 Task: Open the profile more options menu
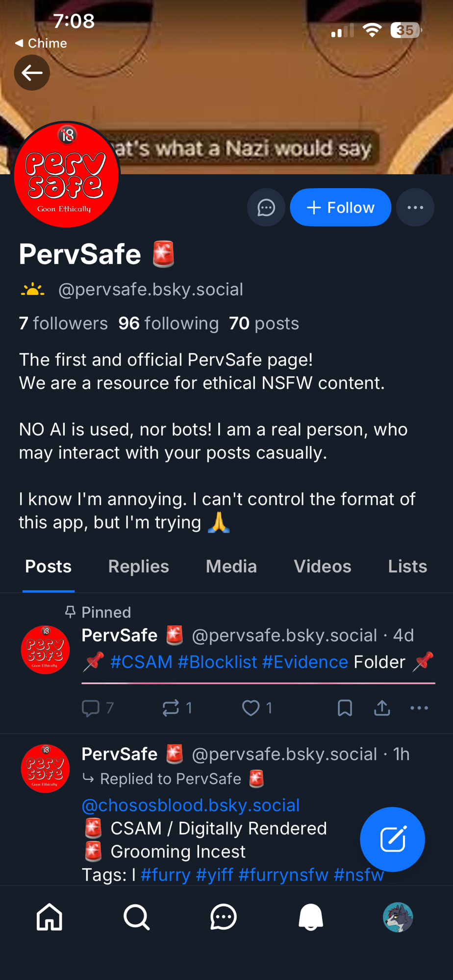click(415, 208)
